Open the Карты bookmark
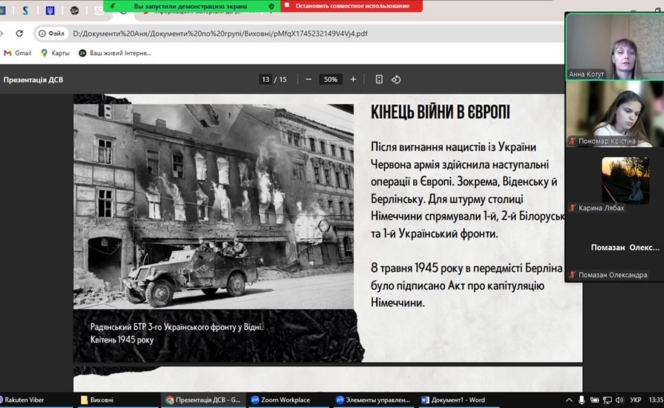This screenshot has width=664, height=408. click(55, 53)
